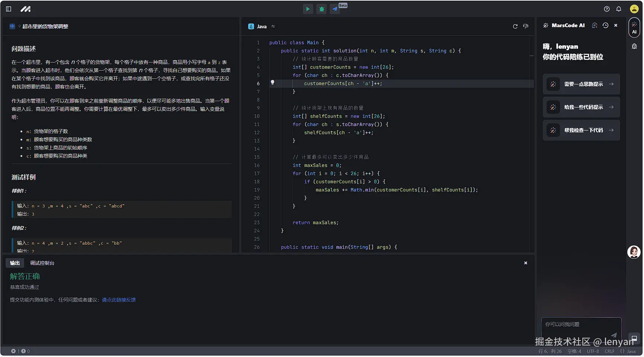This screenshot has width=644, height=357.
Task: Toggle the left sidebar panel
Action: coord(9,9)
